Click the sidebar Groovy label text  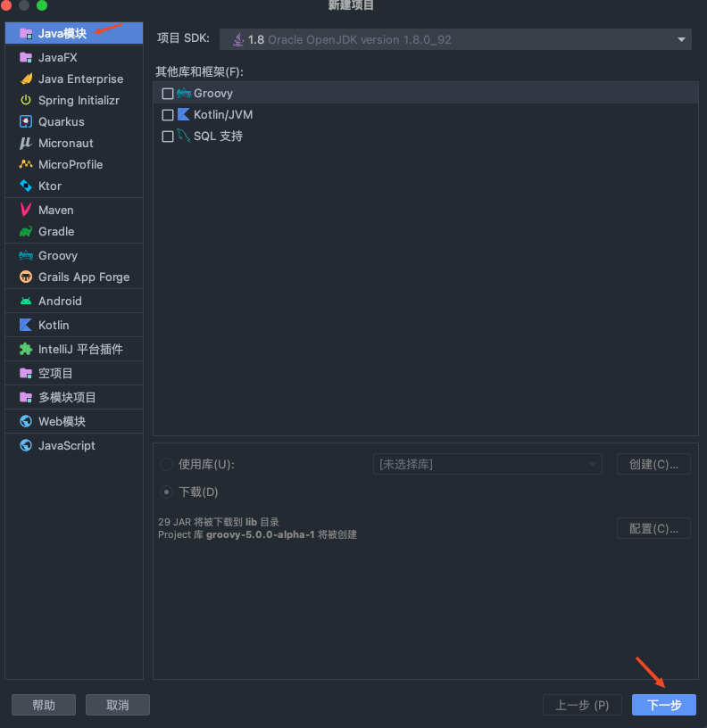pyautogui.click(x=58, y=255)
